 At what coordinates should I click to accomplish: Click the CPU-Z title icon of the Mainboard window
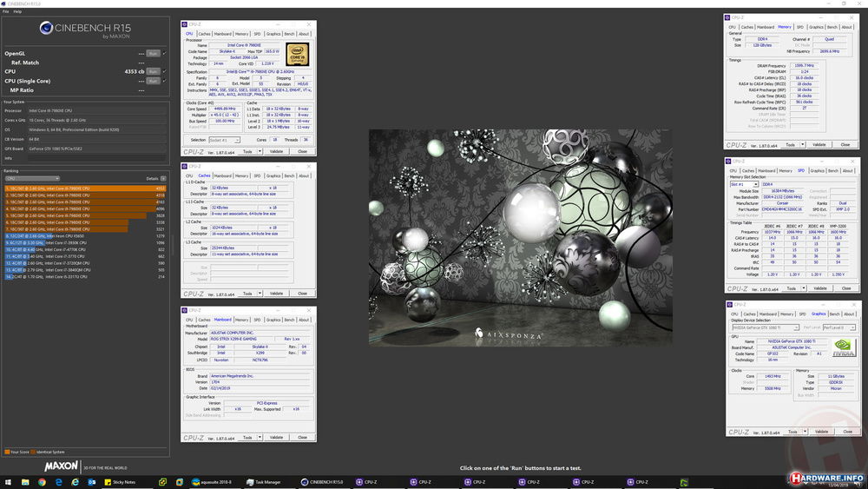coord(184,310)
